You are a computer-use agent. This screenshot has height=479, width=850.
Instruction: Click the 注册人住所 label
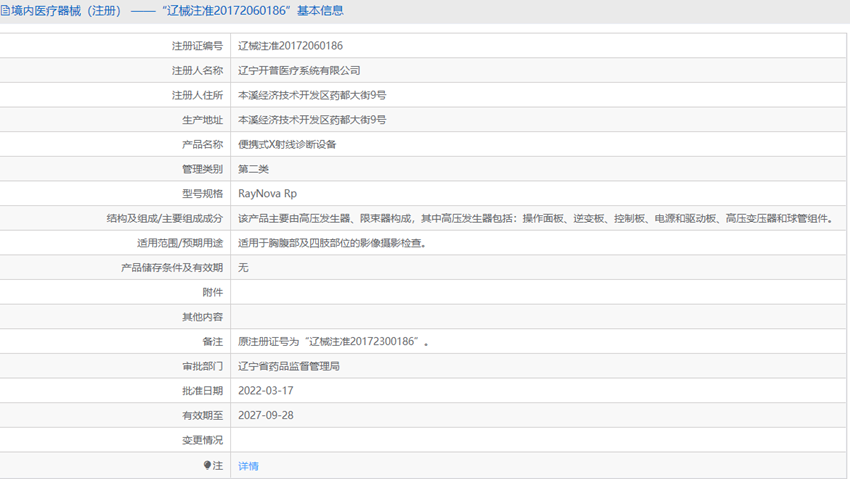pyautogui.click(x=197, y=95)
